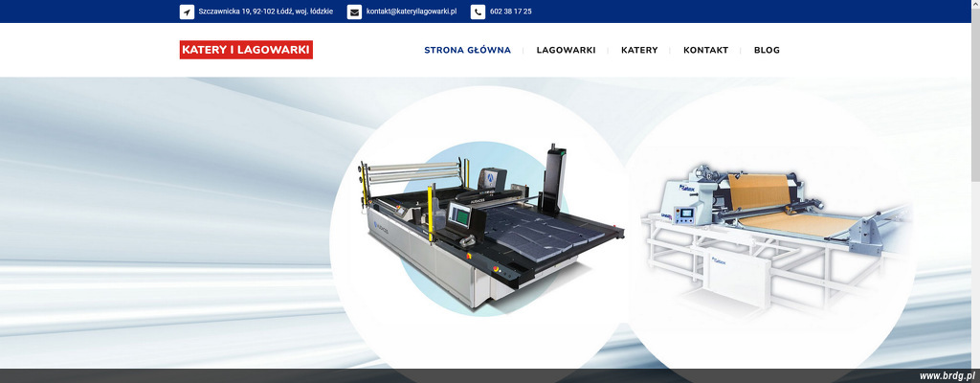Call the phone number 602 38 17 25
980x383 pixels.
(x=510, y=11)
